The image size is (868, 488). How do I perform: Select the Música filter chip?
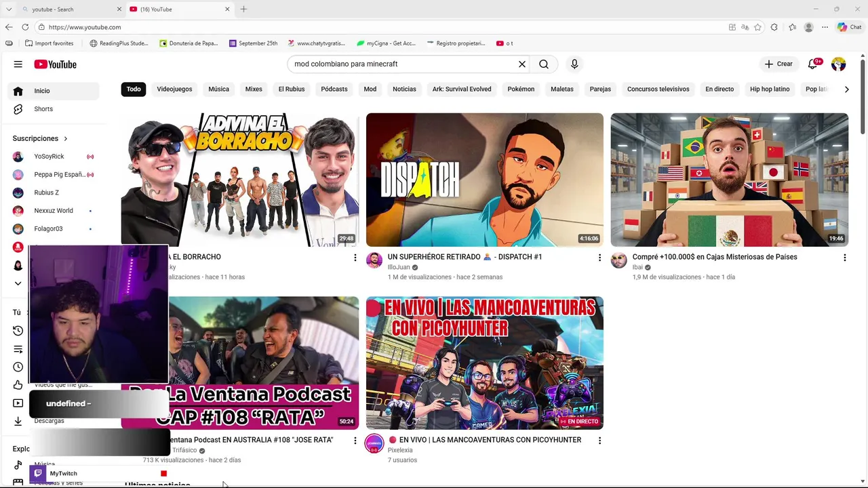tap(218, 89)
